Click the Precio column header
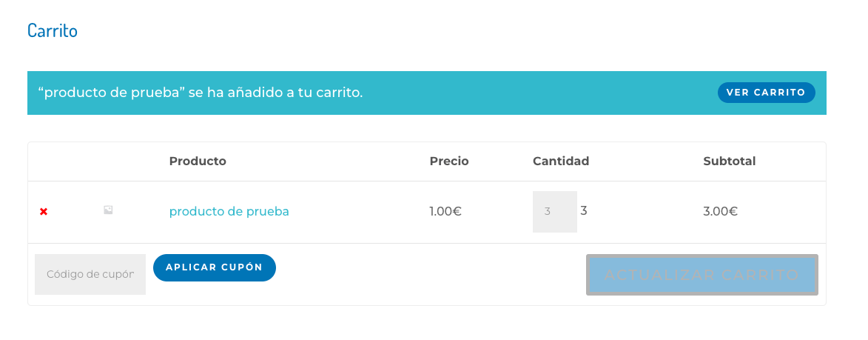 pyautogui.click(x=449, y=161)
